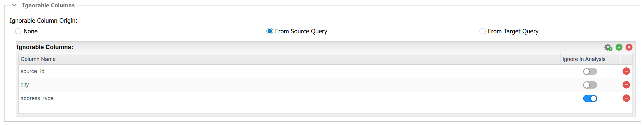This screenshot has height=125, width=644.
Task: Add a new ignorable column
Action: point(619,47)
